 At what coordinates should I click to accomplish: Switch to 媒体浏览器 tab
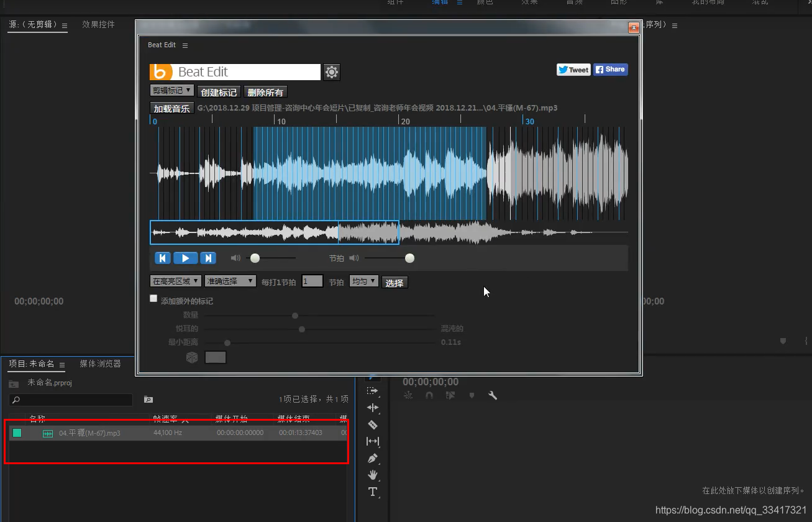pyautogui.click(x=100, y=364)
